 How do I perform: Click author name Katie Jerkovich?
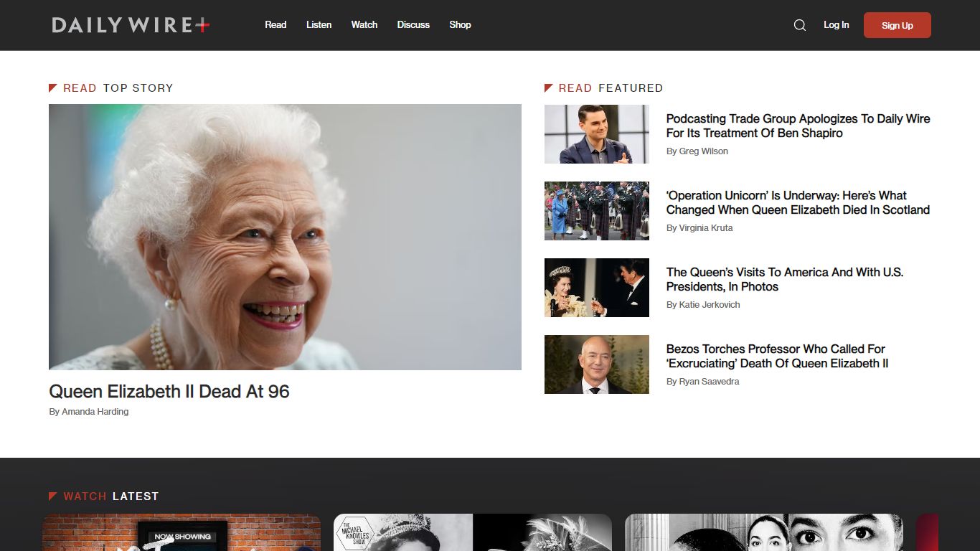(710, 305)
